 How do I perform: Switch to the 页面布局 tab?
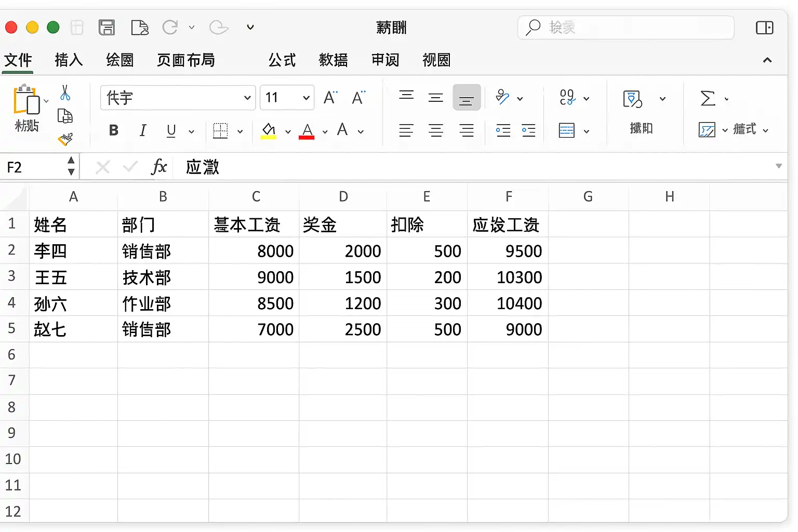(186, 60)
